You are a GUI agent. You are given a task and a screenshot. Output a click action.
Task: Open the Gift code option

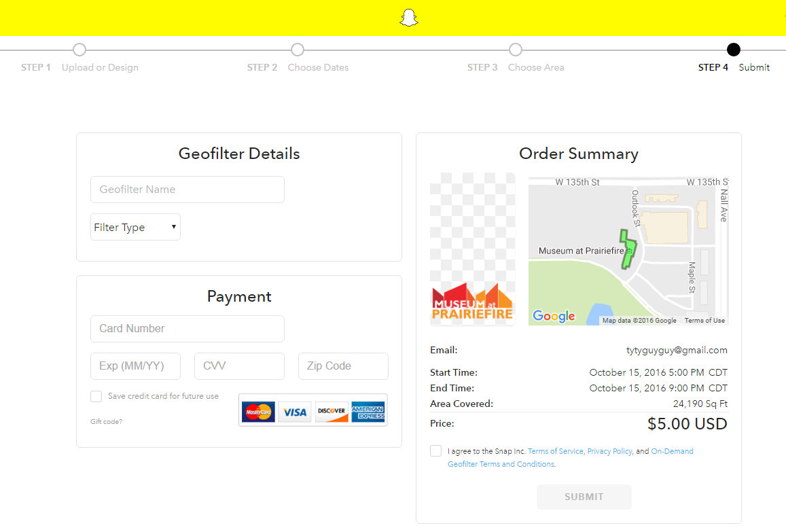pos(106,421)
